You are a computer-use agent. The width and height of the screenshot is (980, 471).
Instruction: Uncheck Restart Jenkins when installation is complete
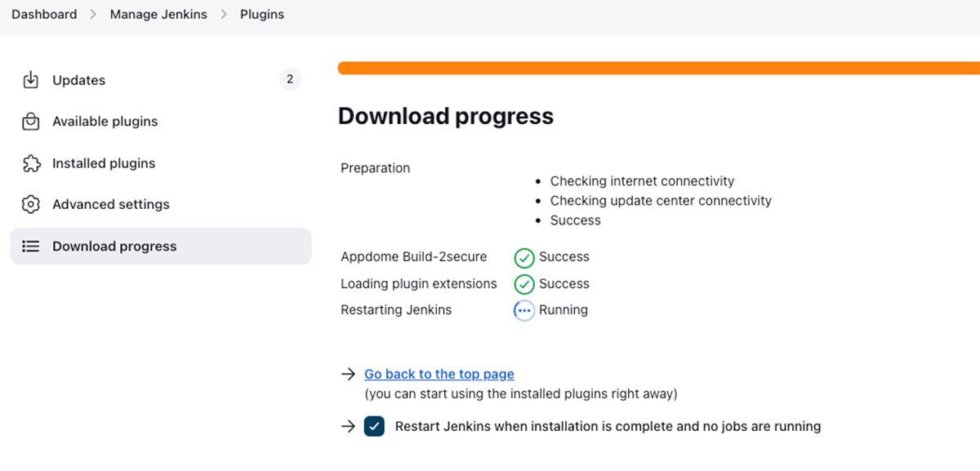coord(374,425)
